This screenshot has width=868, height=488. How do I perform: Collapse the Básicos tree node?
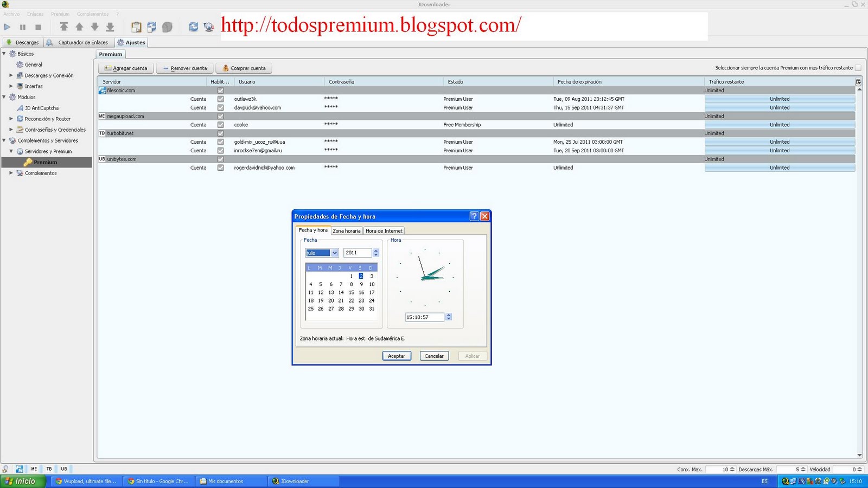click(4, 54)
